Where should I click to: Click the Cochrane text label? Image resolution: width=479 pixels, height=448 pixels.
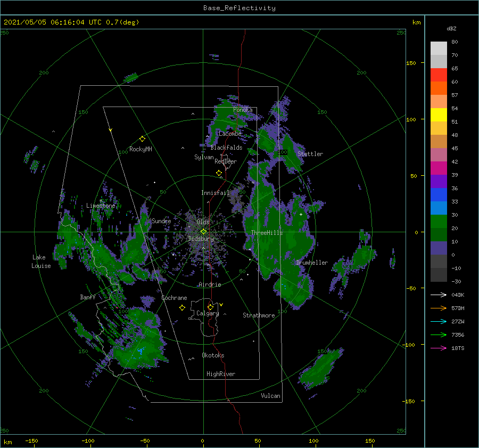[174, 298]
